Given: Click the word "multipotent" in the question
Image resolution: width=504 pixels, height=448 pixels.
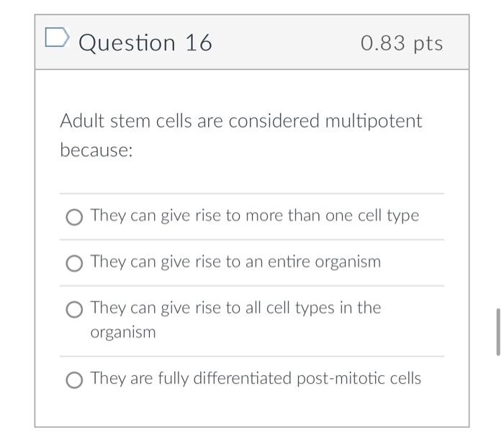Looking at the screenshot, I should click(x=373, y=122).
